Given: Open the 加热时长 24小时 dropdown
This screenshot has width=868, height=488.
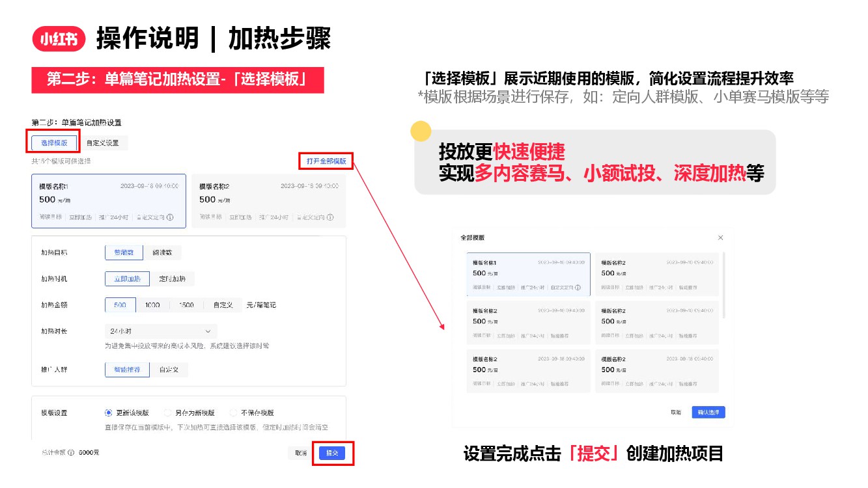Looking at the screenshot, I should click(161, 331).
